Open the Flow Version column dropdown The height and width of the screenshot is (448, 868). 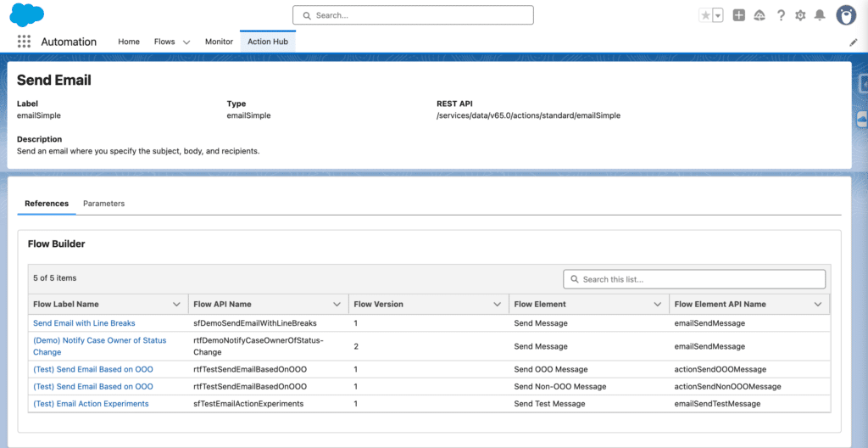[x=498, y=305]
